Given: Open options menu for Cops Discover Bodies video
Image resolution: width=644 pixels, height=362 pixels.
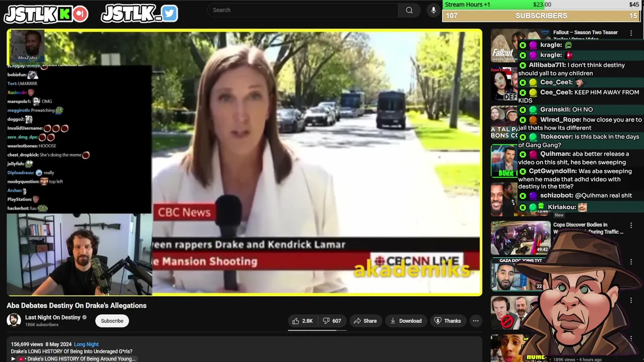Looking at the screenshot, I should click(631, 226).
